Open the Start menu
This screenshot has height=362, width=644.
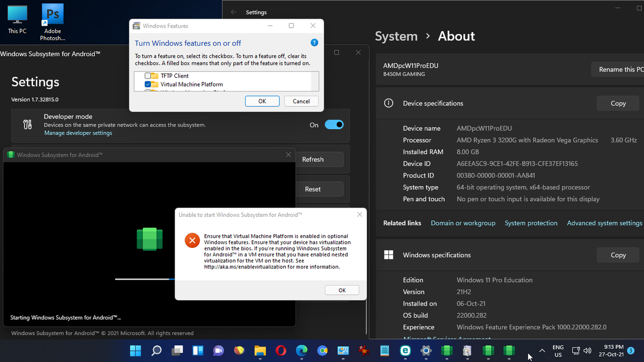click(136, 350)
